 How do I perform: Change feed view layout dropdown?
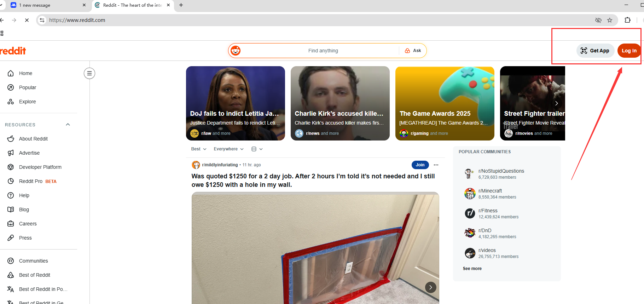point(257,149)
